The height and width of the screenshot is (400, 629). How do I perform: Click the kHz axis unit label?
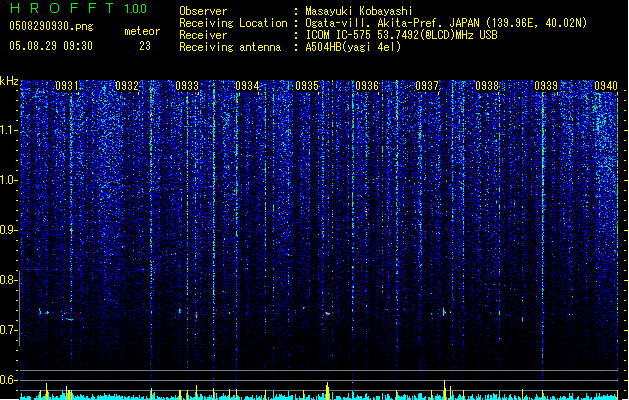click(x=9, y=81)
